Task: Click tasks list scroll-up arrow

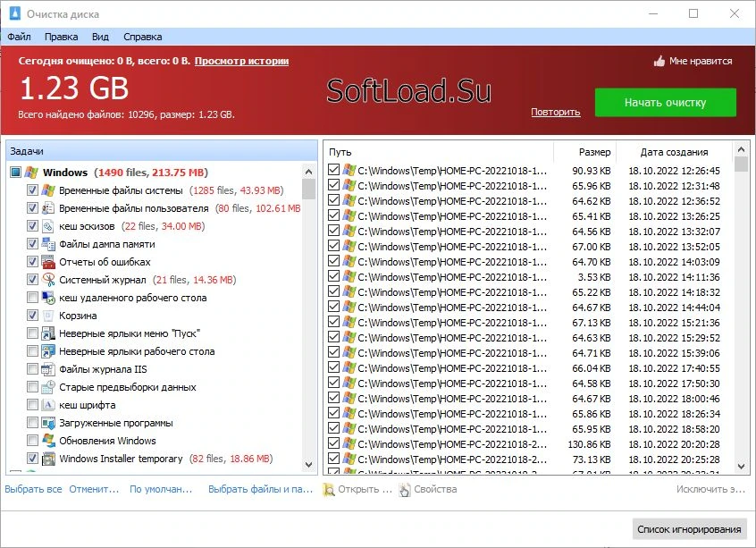Action: 309,172
